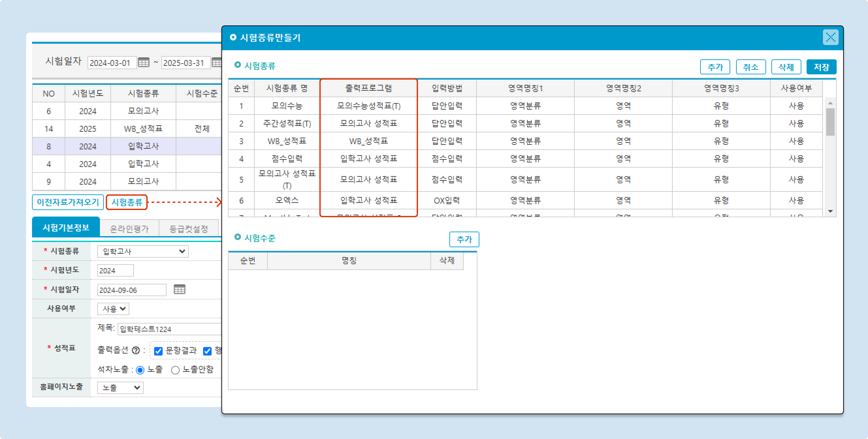Image resolution: width=868 pixels, height=439 pixels.
Task: Select the 노출 radio button for 석차노출
Action: 140,370
